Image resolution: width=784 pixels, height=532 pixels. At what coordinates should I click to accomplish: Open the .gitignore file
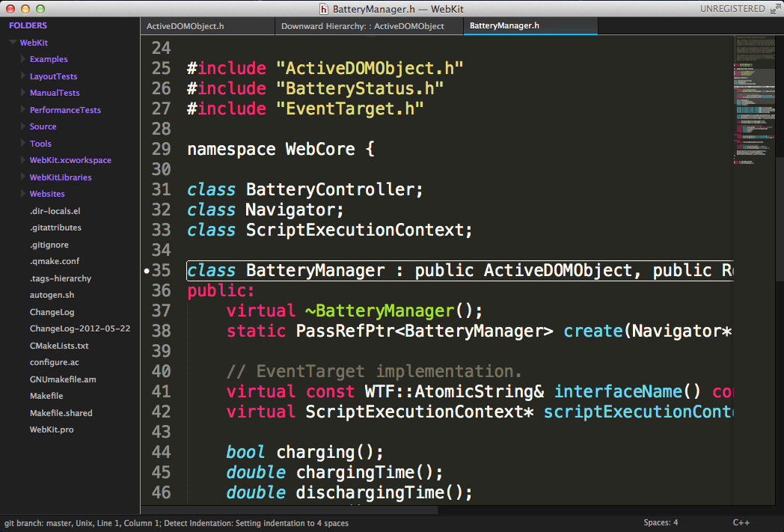click(49, 245)
